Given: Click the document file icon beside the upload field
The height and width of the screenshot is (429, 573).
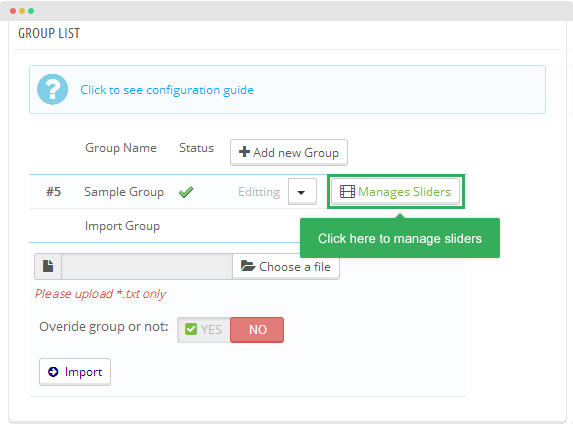Looking at the screenshot, I should tap(48, 266).
